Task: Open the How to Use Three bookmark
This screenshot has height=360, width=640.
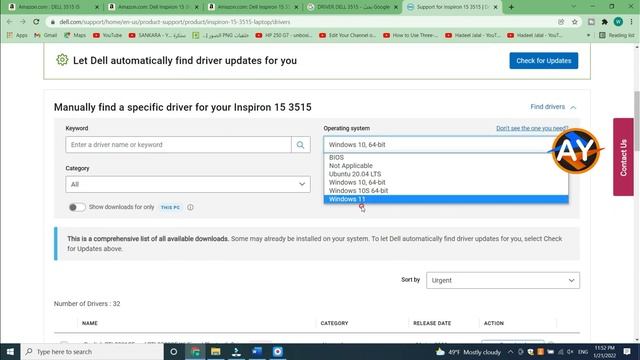Action: coord(411,36)
